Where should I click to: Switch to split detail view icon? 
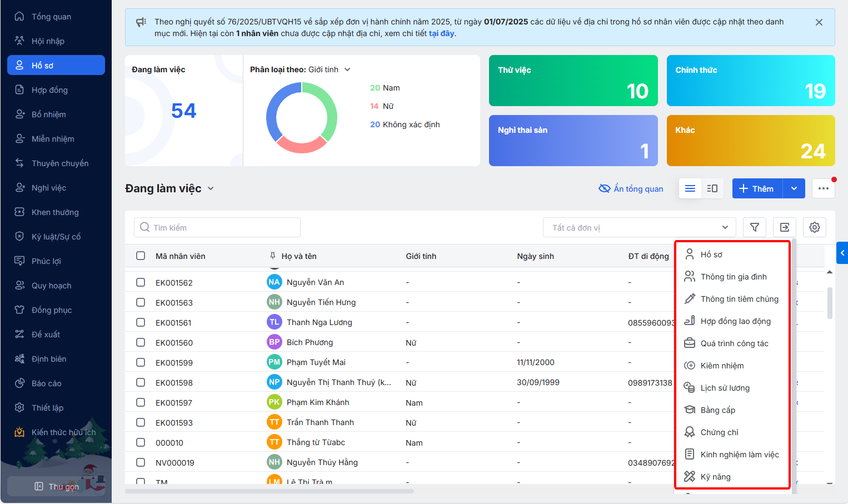coord(712,188)
